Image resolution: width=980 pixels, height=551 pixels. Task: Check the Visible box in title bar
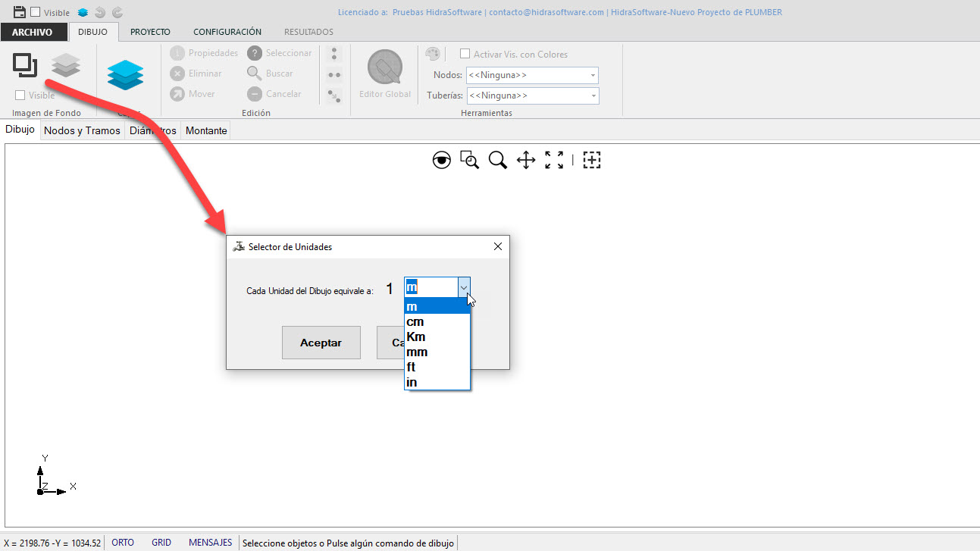pyautogui.click(x=36, y=12)
